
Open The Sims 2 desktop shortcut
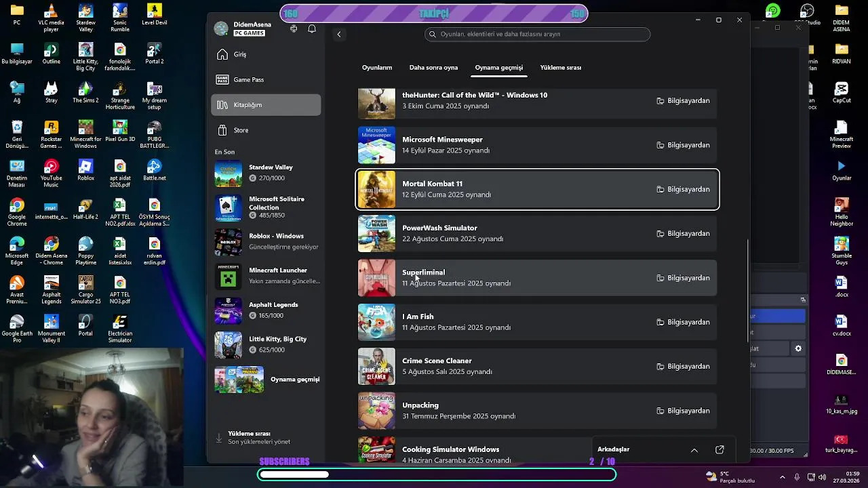[85, 92]
